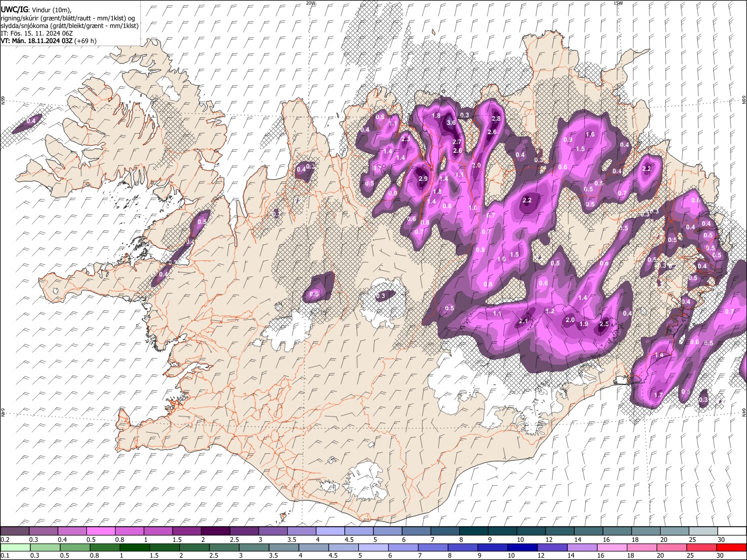The height and width of the screenshot is (560, 747).
Task: Click the valid time 'VT: Mán. 18.11.2024 03Z'
Action: pyautogui.click(x=37, y=41)
